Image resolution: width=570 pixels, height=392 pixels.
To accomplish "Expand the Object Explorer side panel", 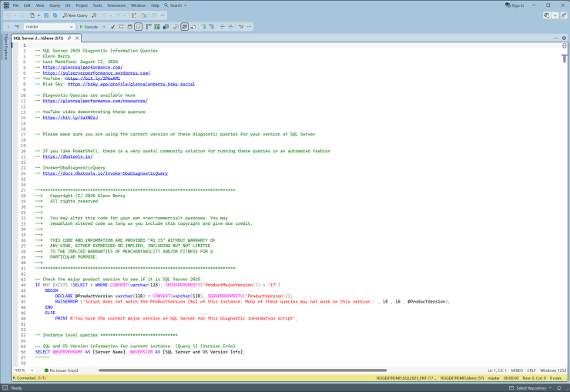I will pos(5,46).
